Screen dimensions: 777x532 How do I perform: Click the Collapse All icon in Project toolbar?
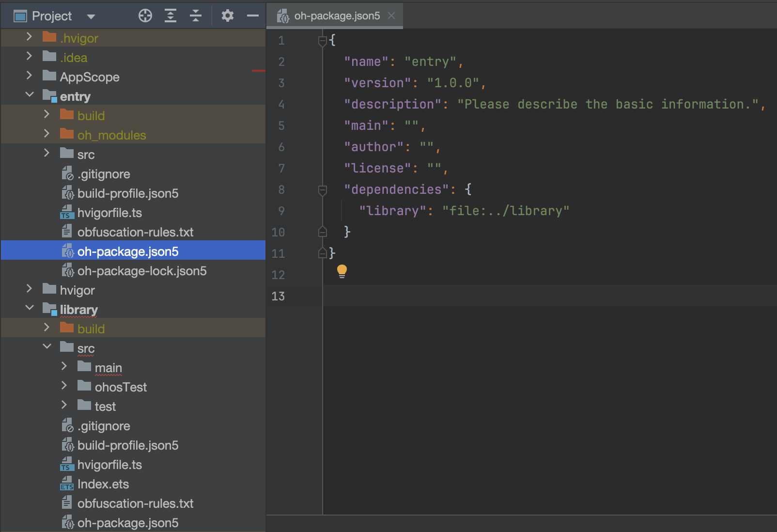(196, 16)
